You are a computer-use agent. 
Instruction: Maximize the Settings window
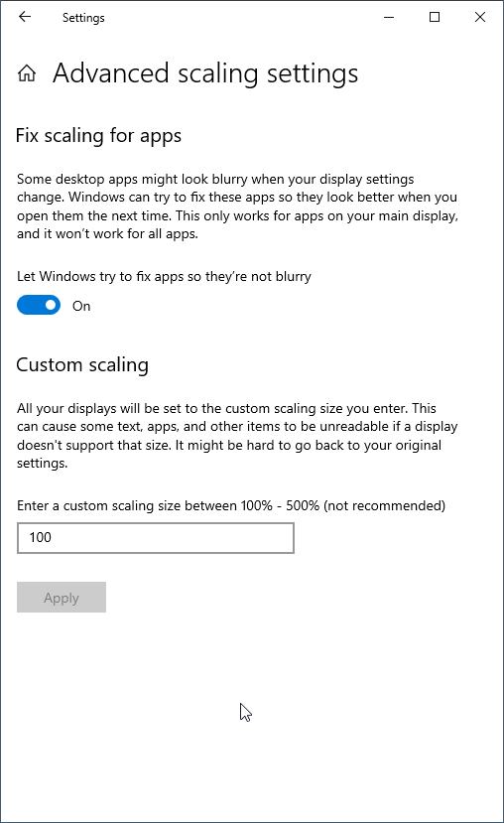pos(435,17)
